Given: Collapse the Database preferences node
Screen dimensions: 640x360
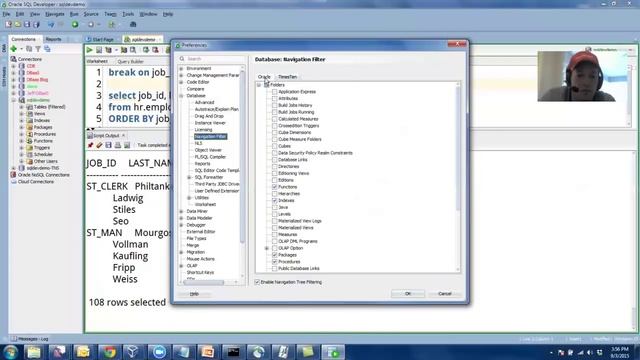Looking at the screenshot, I should coord(181,96).
